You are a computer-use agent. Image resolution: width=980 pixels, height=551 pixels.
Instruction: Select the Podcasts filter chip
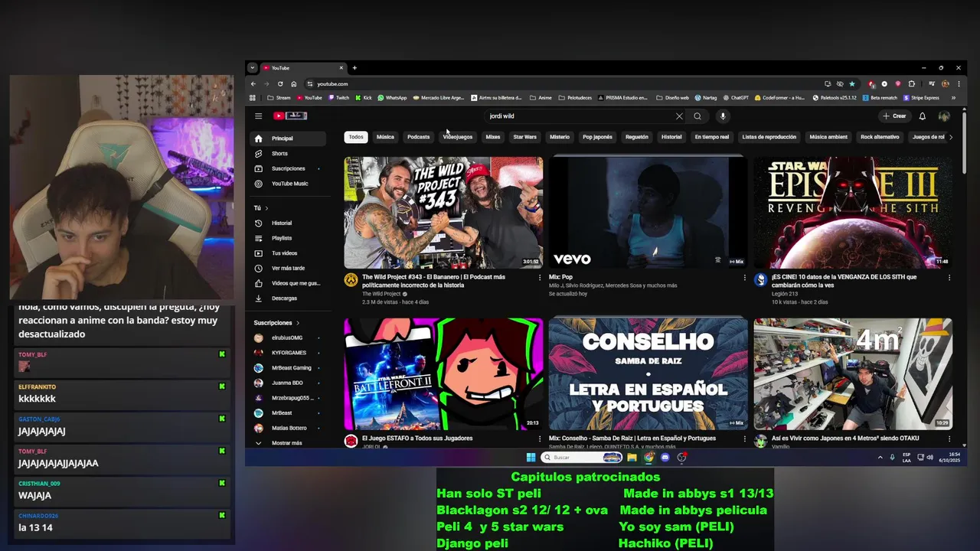[x=418, y=137]
